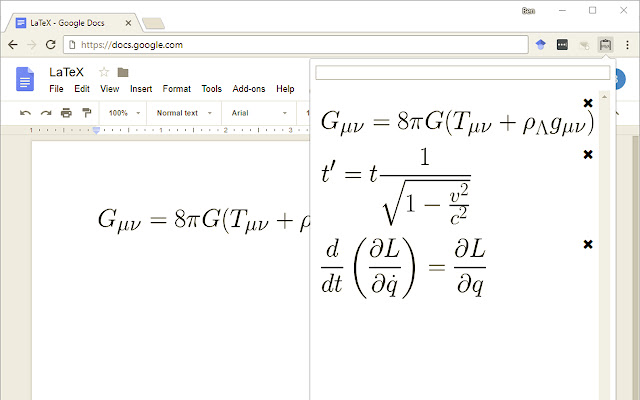
Task: Click the browser back arrow
Action: tap(13, 44)
